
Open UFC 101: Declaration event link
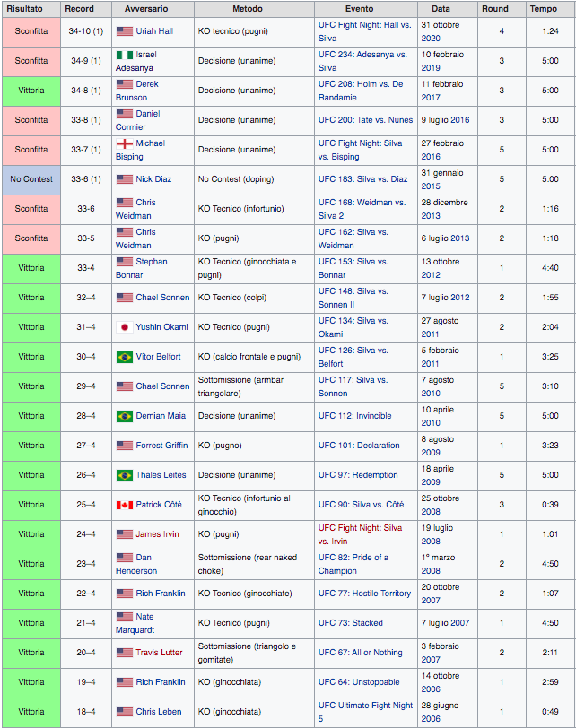coord(359,446)
